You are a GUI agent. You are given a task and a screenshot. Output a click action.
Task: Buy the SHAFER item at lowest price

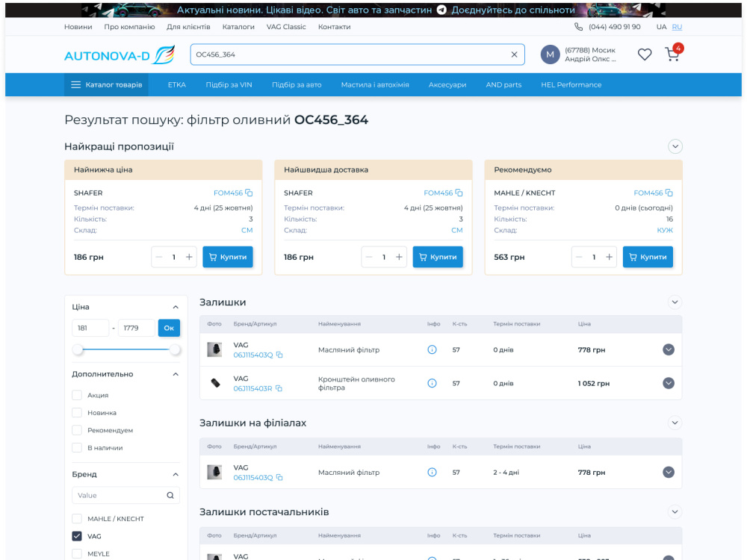(228, 257)
